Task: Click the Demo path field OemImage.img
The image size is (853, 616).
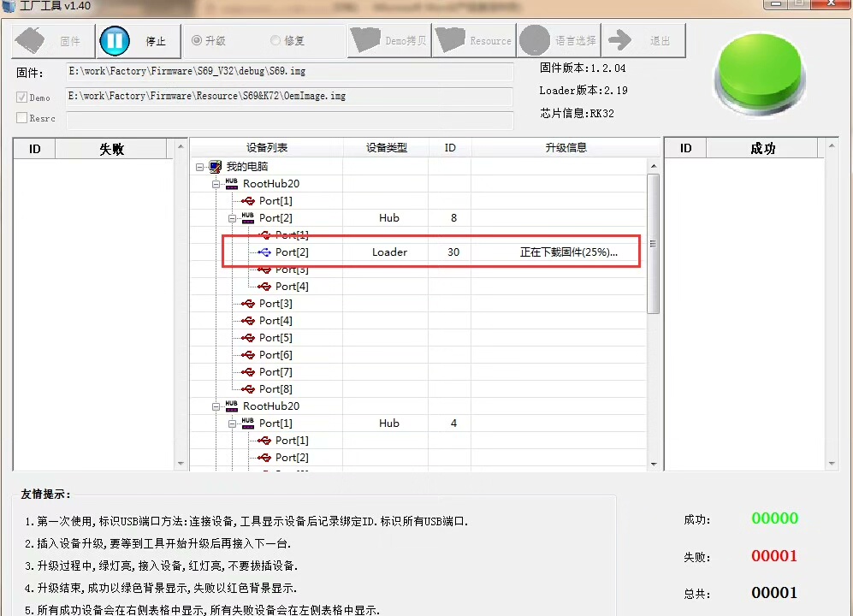Action: click(289, 97)
